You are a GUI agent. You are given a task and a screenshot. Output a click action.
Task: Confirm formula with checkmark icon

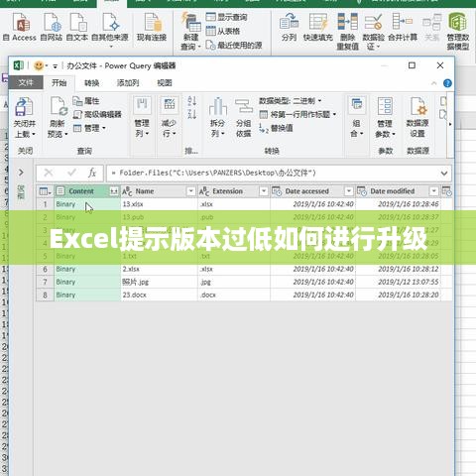click(x=71, y=173)
